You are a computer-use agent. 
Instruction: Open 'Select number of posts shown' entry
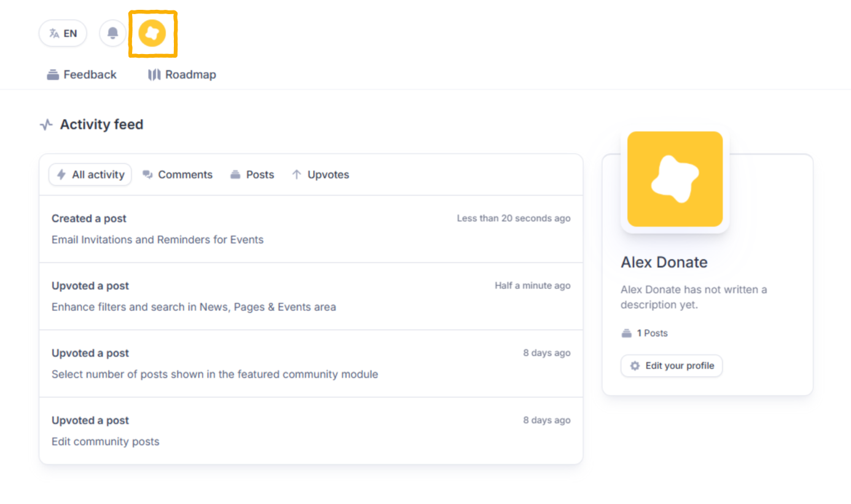pyautogui.click(x=214, y=374)
